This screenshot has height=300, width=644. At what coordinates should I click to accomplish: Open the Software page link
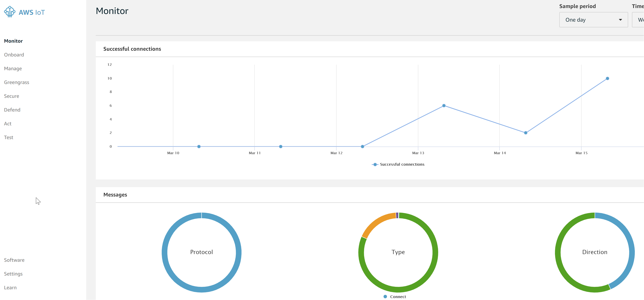click(x=14, y=260)
